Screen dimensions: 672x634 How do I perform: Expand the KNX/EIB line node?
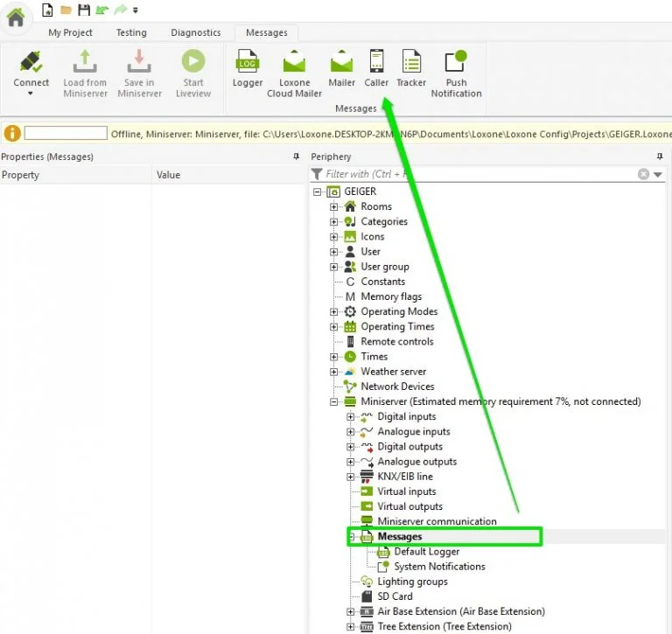[351, 477]
